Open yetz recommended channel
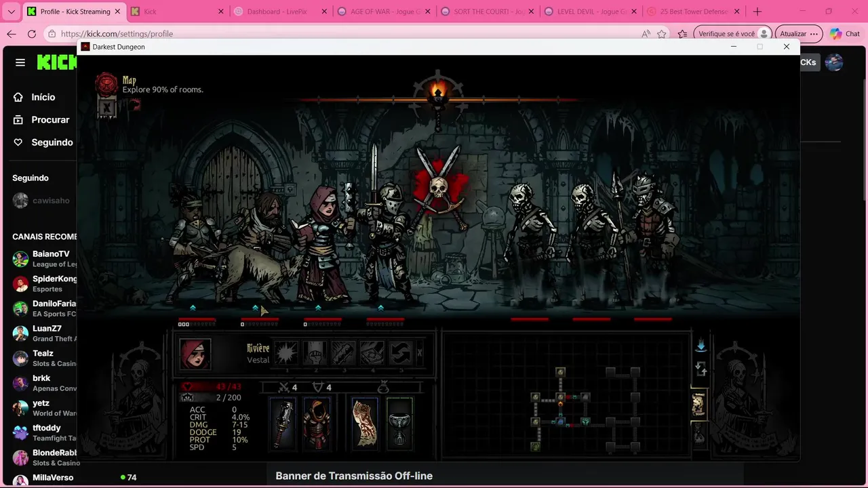 [45, 408]
